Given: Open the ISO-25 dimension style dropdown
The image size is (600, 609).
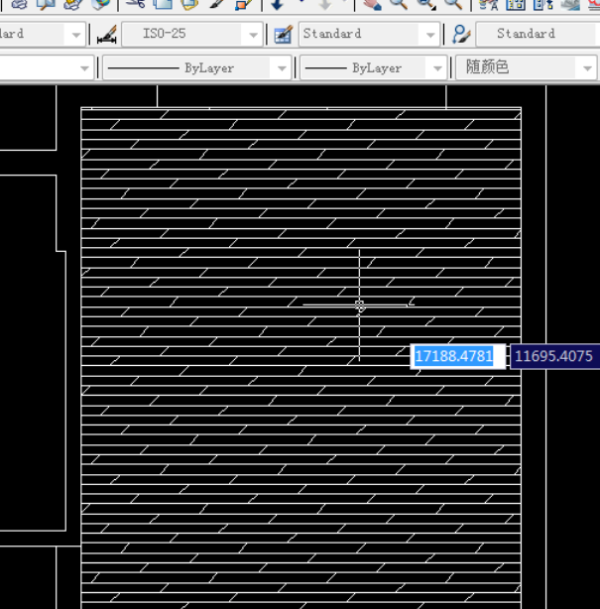Looking at the screenshot, I should click(x=253, y=34).
